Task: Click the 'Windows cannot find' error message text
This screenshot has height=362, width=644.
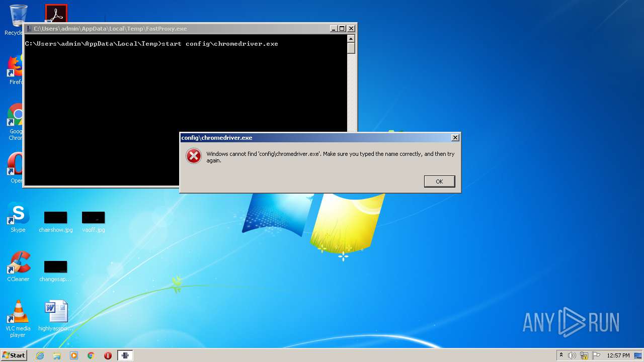Action: point(330,157)
